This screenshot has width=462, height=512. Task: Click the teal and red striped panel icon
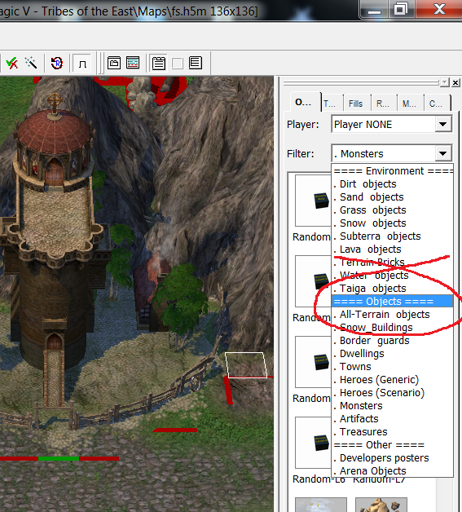click(133, 63)
